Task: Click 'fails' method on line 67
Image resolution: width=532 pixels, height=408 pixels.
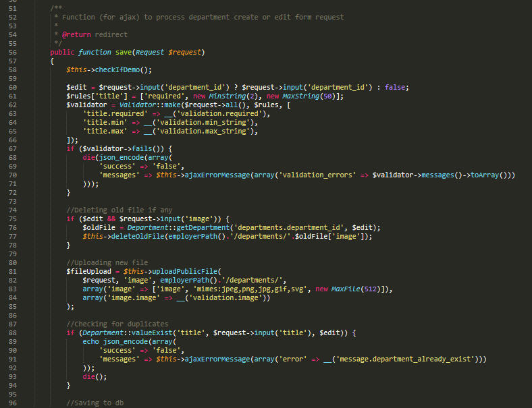Action: click(142, 149)
